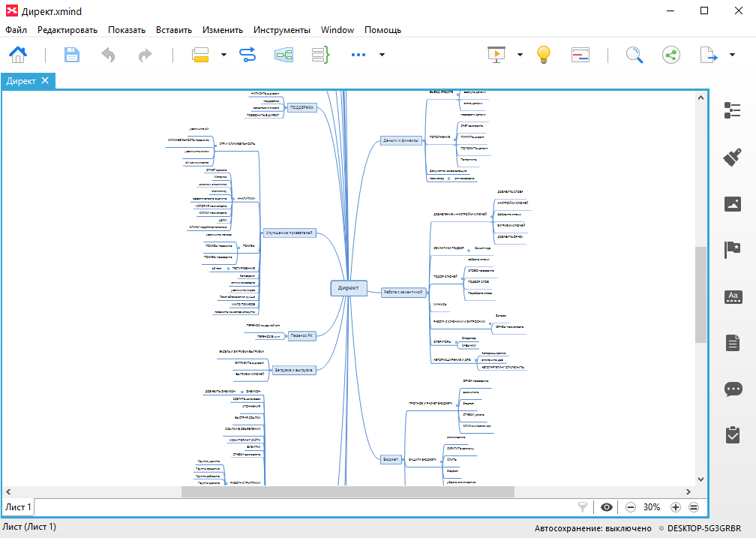Image resolution: width=756 pixels, height=538 pixels.
Task: Expand the presentation dropdown arrow
Action: pyautogui.click(x=520, y=55)
